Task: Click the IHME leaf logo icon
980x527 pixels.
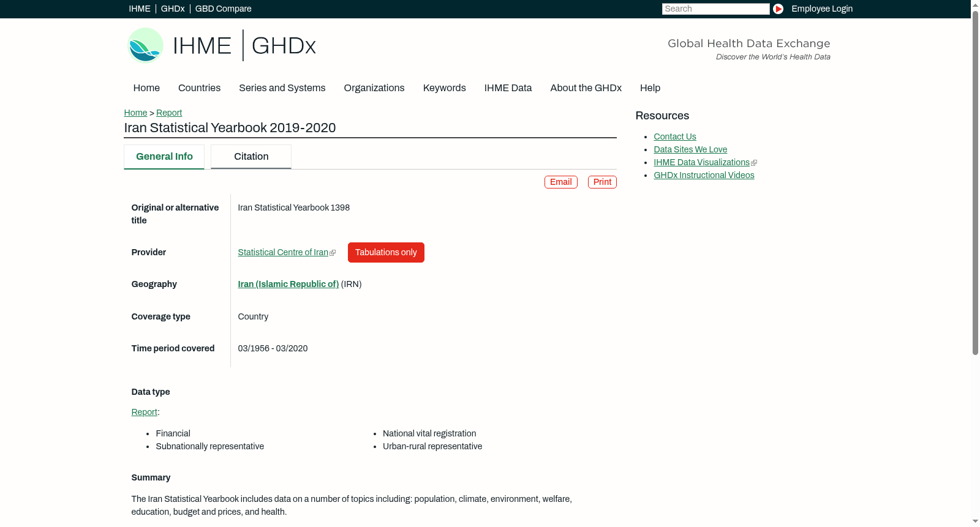Action: [145, 45]
